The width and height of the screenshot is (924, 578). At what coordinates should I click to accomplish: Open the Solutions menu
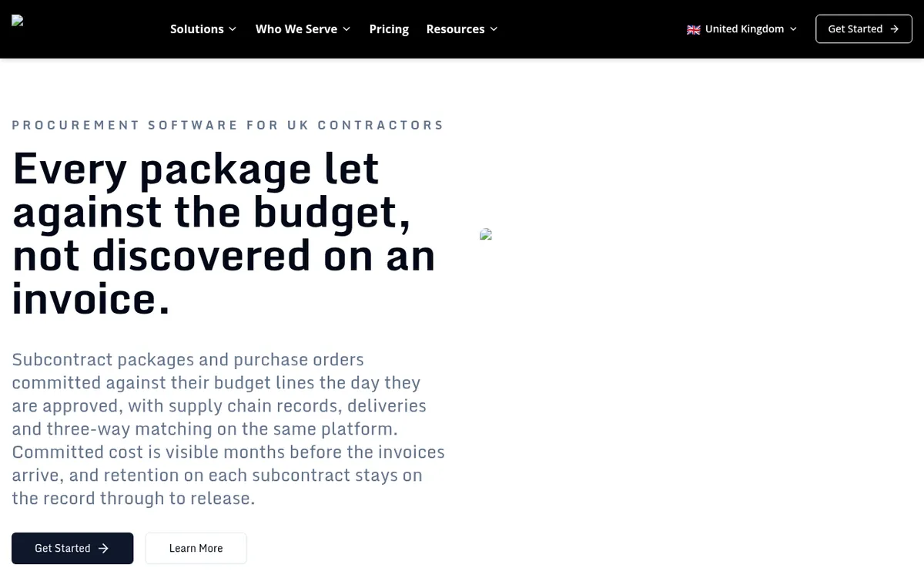coord(203,29)
